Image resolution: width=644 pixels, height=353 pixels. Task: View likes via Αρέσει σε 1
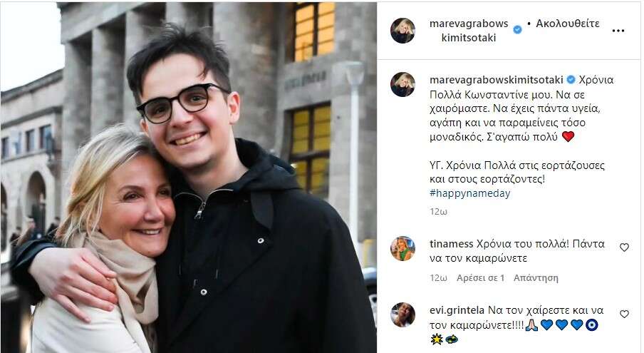click(480, 278)
